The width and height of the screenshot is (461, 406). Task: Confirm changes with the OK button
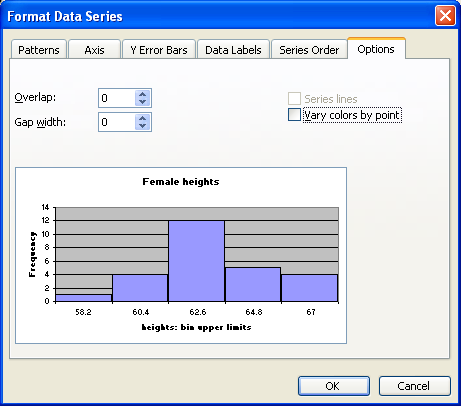334,386
